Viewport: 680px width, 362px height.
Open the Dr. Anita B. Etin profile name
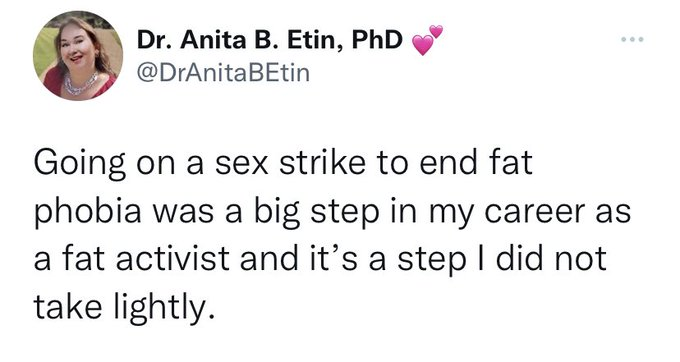(x=269, y=40)
